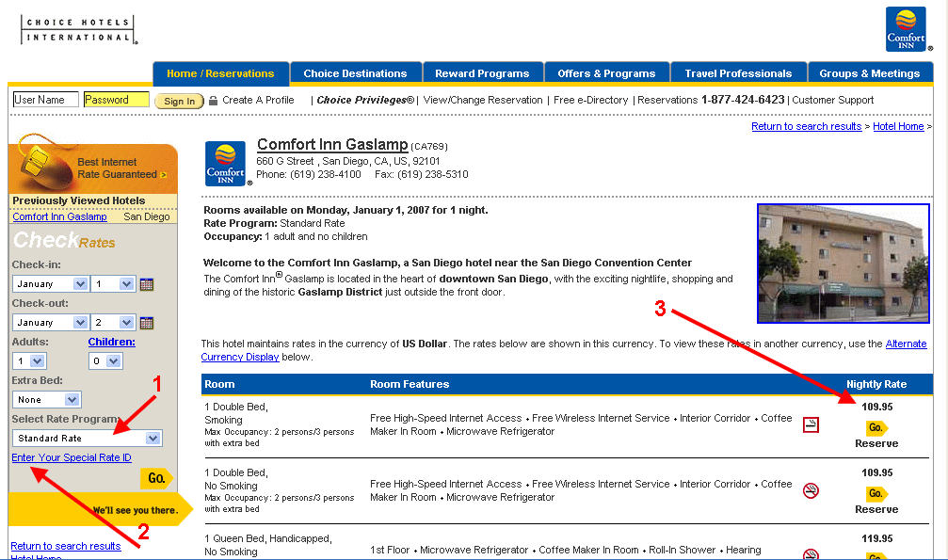
Task: Expand the Adults count dropdown
Action: point(29,361)
